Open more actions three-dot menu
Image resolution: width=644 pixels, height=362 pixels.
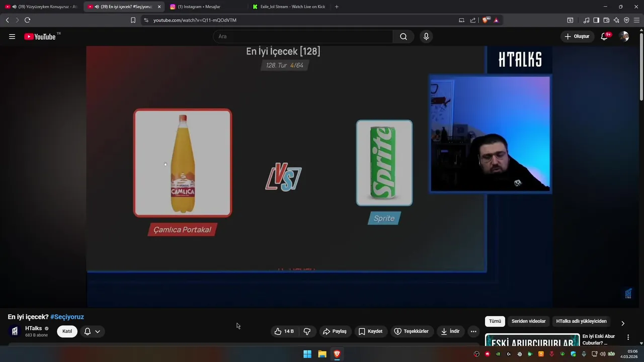[473, 331]
